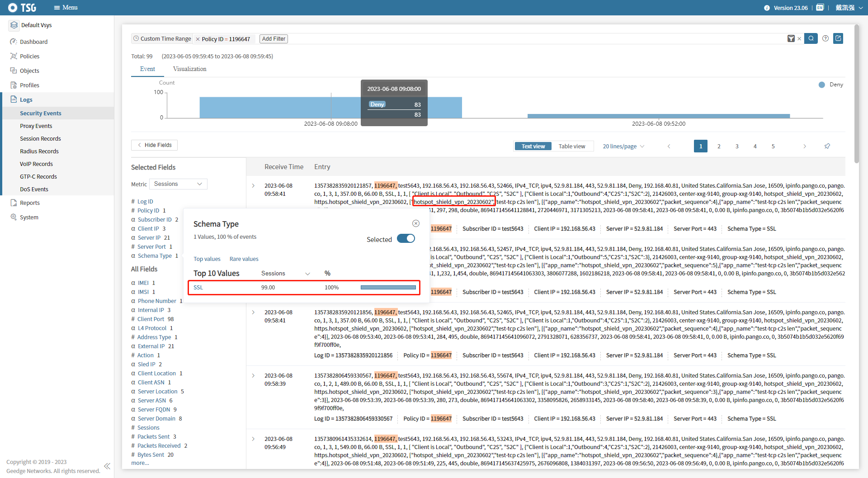This screenshot has width=868, height=478.
Task: Open the 20 lines/page dropdown
Action: pyautogui.click(x=623, y=146)
